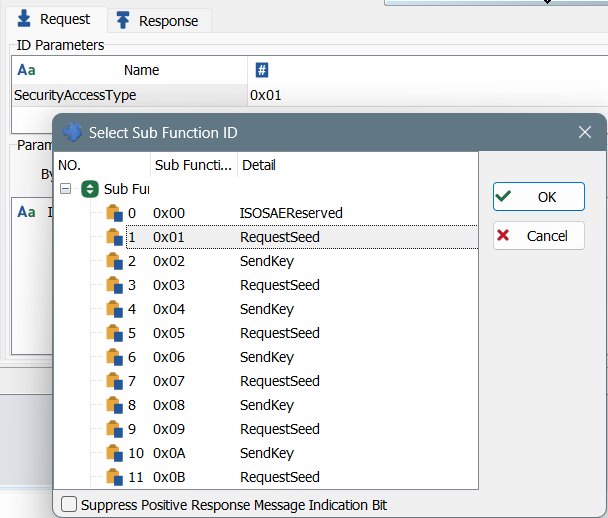608x518 pixels.
Task: Click the blue # column header icon
Action: coord(262,70)
